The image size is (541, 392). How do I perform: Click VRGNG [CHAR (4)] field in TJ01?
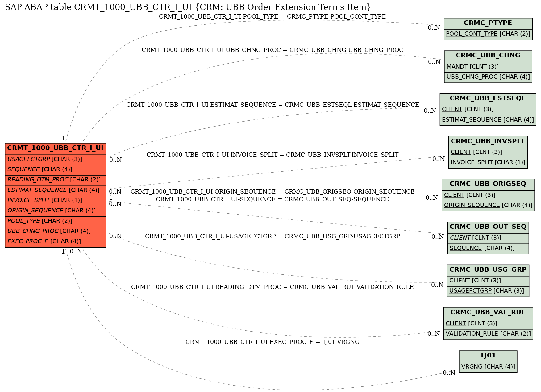488,367
